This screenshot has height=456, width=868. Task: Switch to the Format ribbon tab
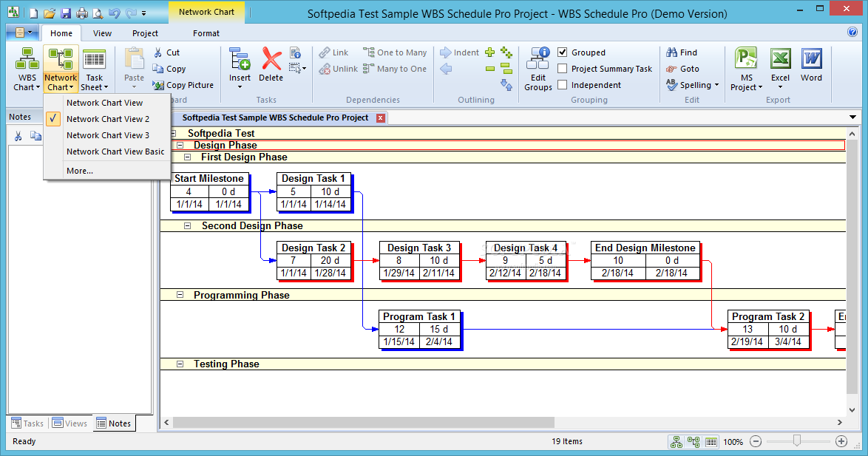click(206, 33)
